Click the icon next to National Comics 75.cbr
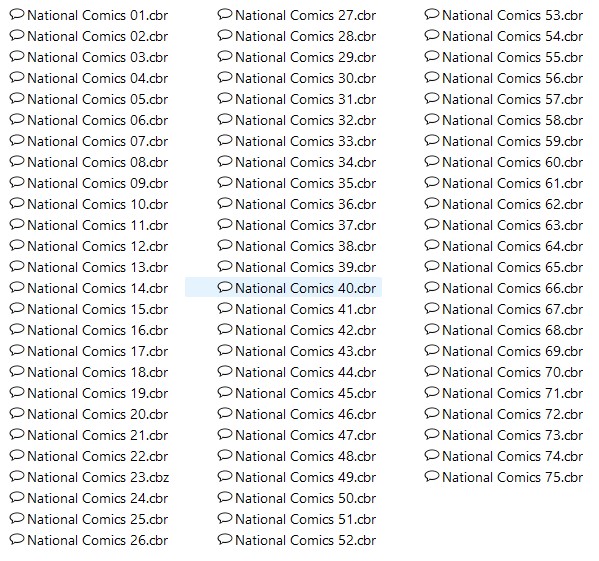 [432, 477]
